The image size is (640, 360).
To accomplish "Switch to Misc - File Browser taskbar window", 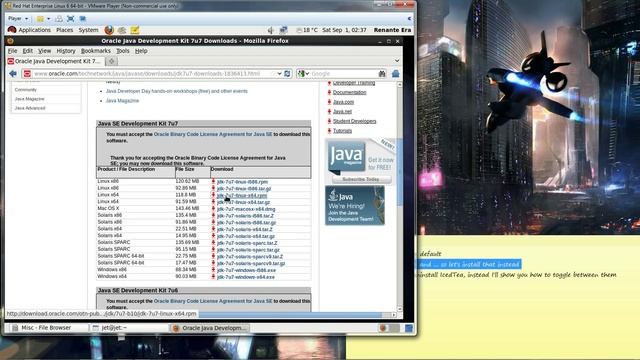I will click(46, 328).
